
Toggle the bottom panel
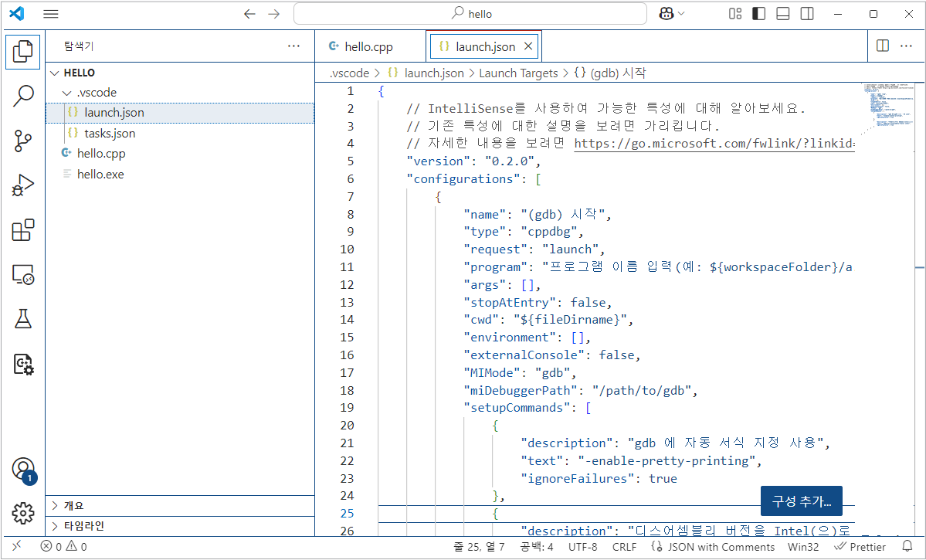point(783,14)
